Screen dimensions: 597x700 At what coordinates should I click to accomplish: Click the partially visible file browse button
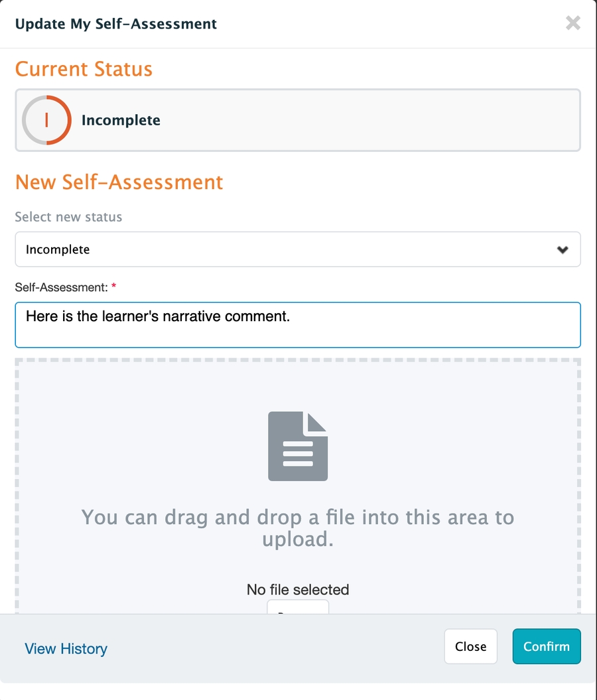[298, 607]
